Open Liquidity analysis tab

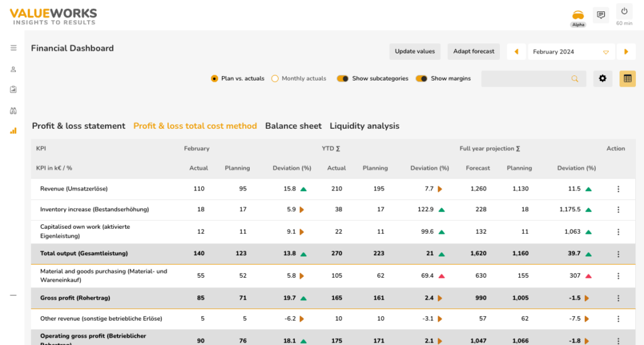tap(364, 126)
